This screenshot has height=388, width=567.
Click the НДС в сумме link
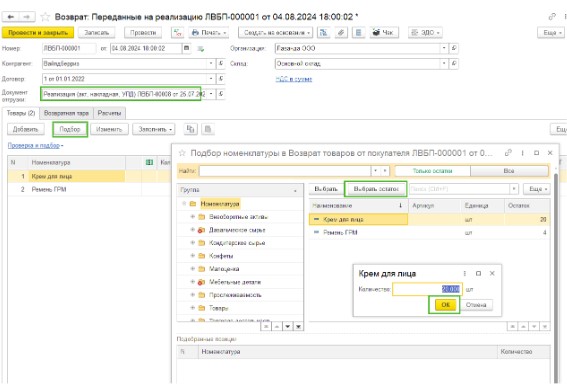point(294,79)
